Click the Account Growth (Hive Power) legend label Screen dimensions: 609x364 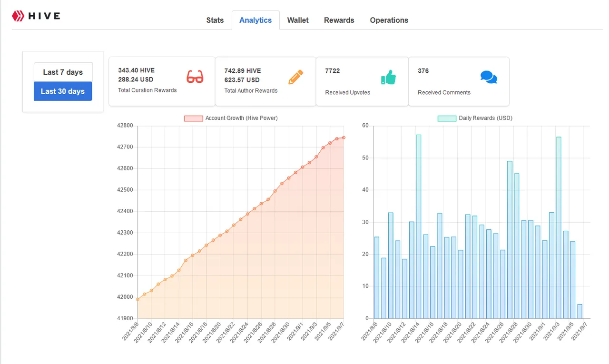pyautogui.click(x=241, y=118)
